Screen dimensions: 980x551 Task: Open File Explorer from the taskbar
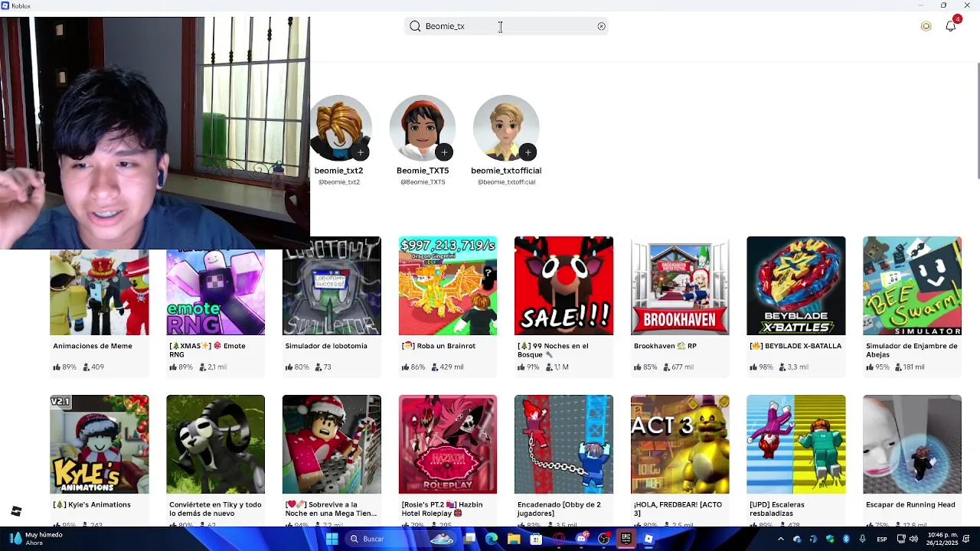pos(514,539)
